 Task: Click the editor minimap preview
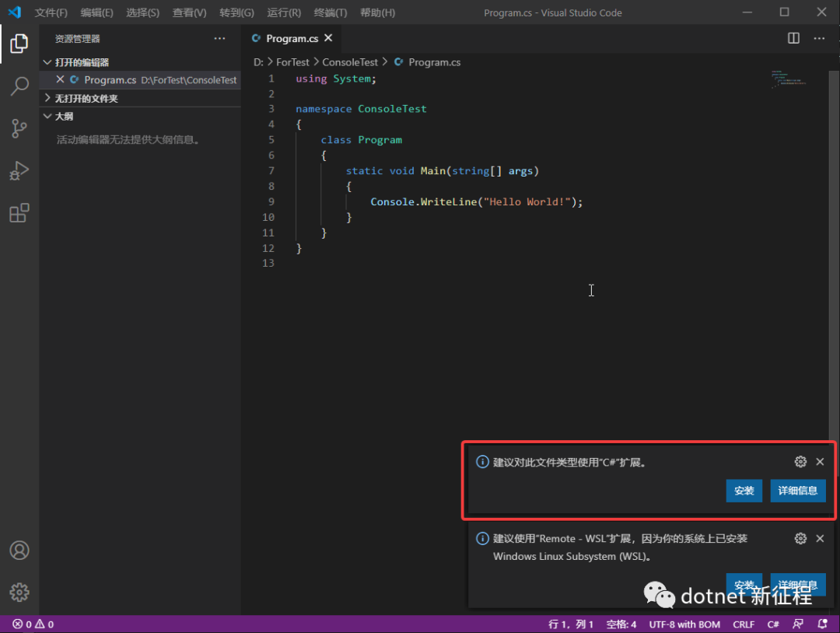tap(789, 79)
